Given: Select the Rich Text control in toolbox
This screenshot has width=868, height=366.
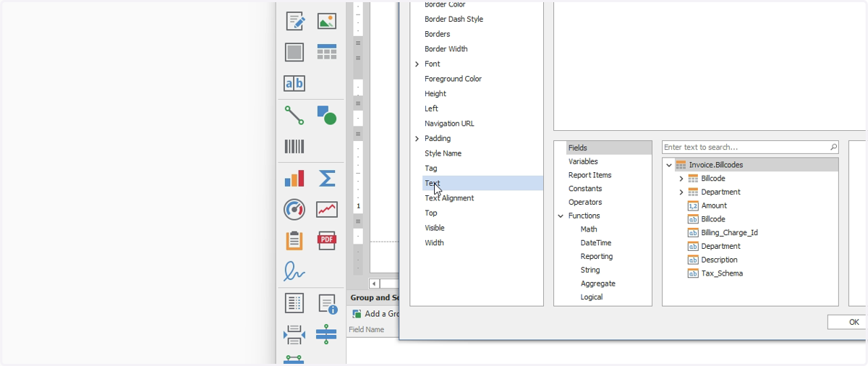Looking at the screenshot, I should pyautogui.click(x=294, y=21).
